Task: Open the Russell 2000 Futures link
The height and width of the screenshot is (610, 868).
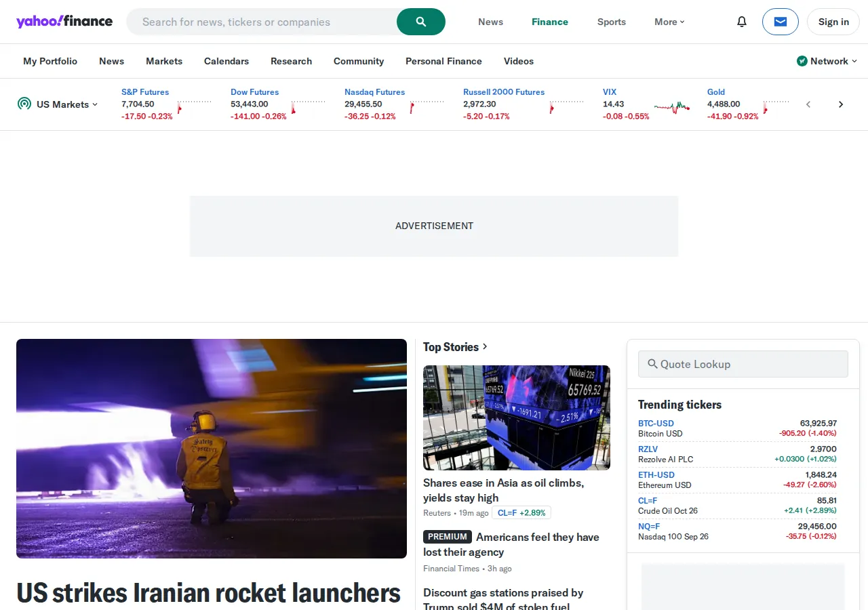Action: tap(504, 92)
